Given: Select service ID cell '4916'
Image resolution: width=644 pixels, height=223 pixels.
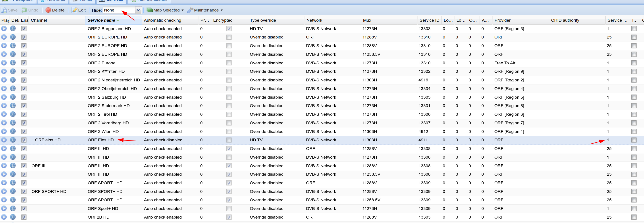Looking at the screenshot, I should click(423, 80).
